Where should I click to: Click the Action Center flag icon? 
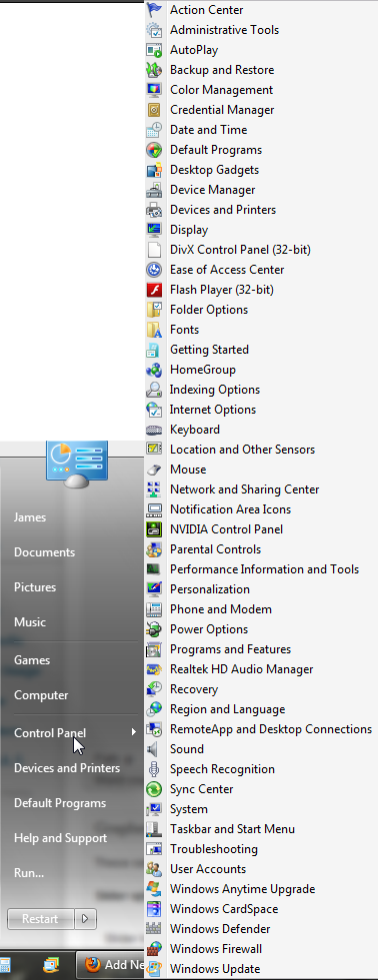[154, 10]
